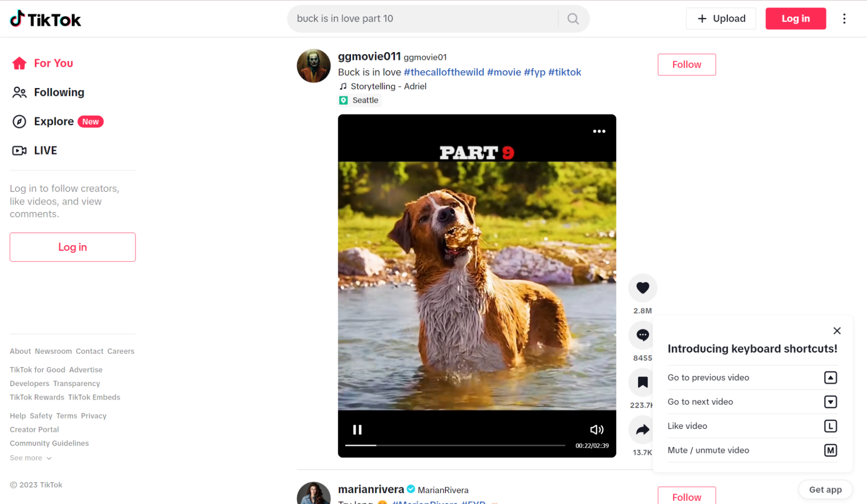Viewport: 867px width, 504px height.
Task: Open the #thecallofthewild hashtag
Action: click(444, 72)
